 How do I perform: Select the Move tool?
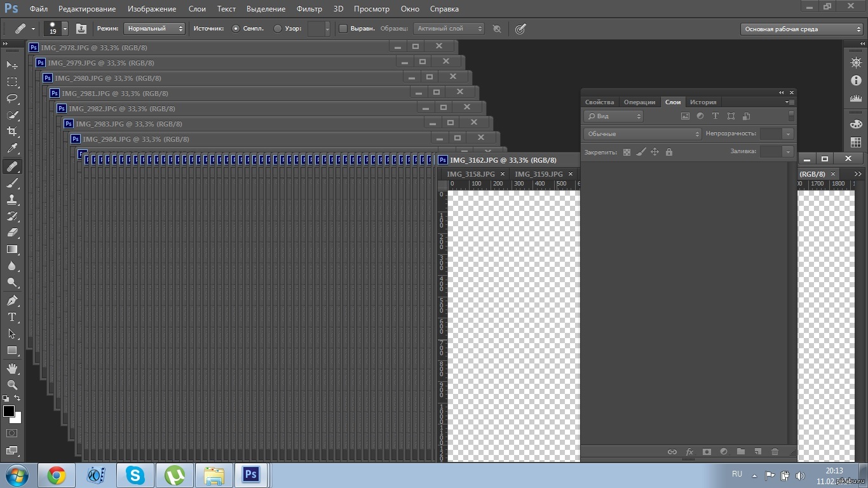12,65
